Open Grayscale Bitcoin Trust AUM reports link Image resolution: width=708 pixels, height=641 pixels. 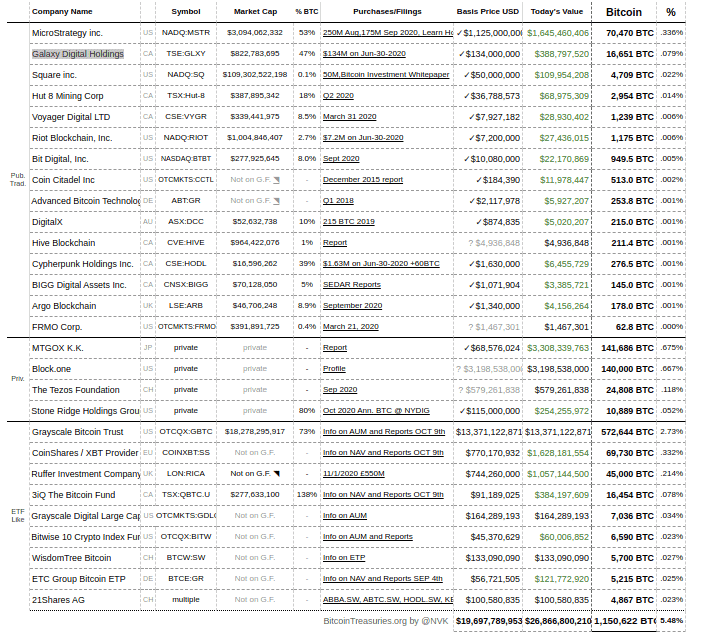click(x=384, y=432)
